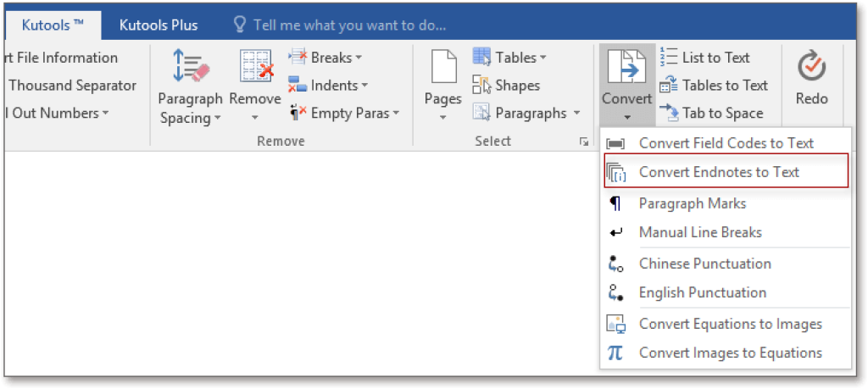The image size is (868, 389).
Task: Click the List to Text icon
Action: 669,58
